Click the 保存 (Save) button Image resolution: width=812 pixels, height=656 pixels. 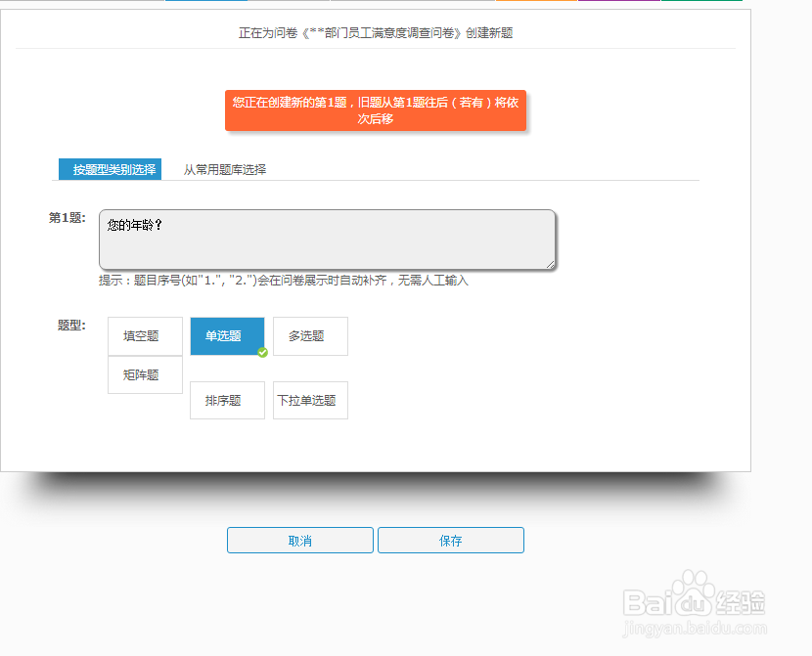[450, 540]
